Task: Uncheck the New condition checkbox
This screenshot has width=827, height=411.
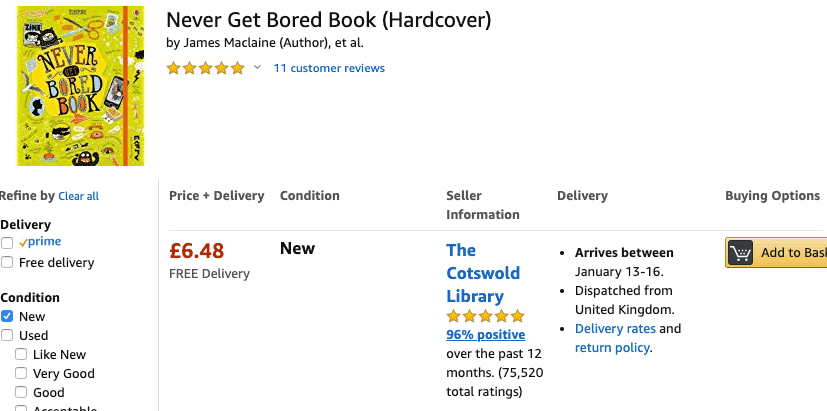Action: (x=7, y=316)
